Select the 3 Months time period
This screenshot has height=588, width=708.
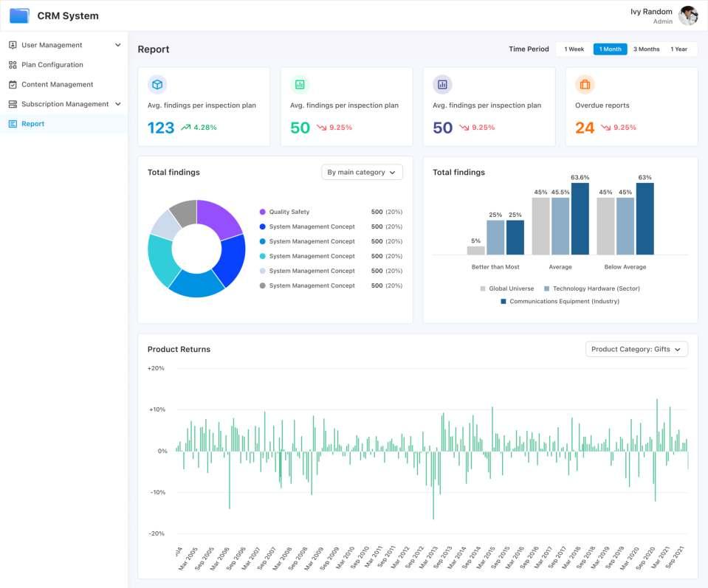[646, 49]
